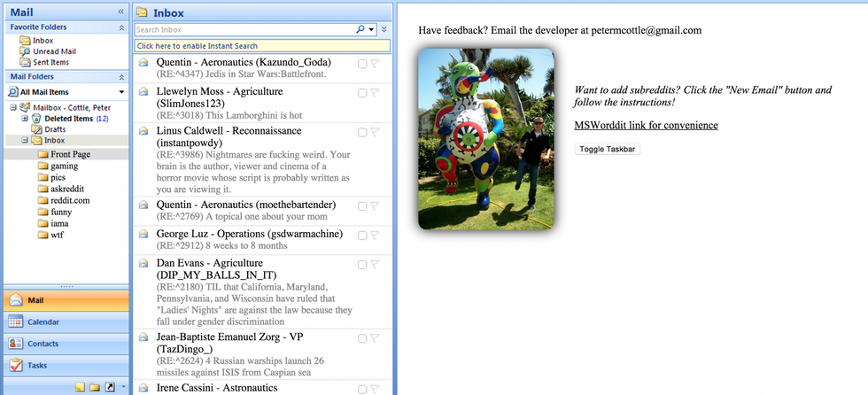Switch to the Calendar navigation tab

[66, 322]
